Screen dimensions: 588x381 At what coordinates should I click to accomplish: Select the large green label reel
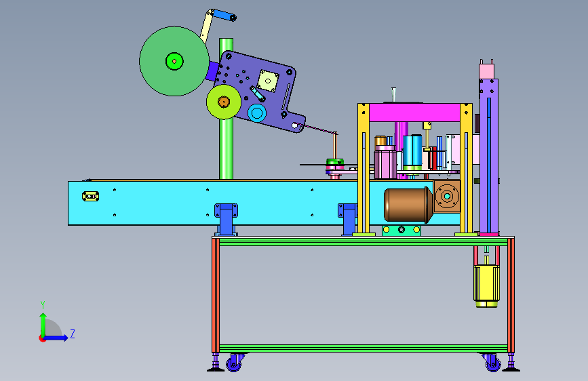(x=174, y=61)
